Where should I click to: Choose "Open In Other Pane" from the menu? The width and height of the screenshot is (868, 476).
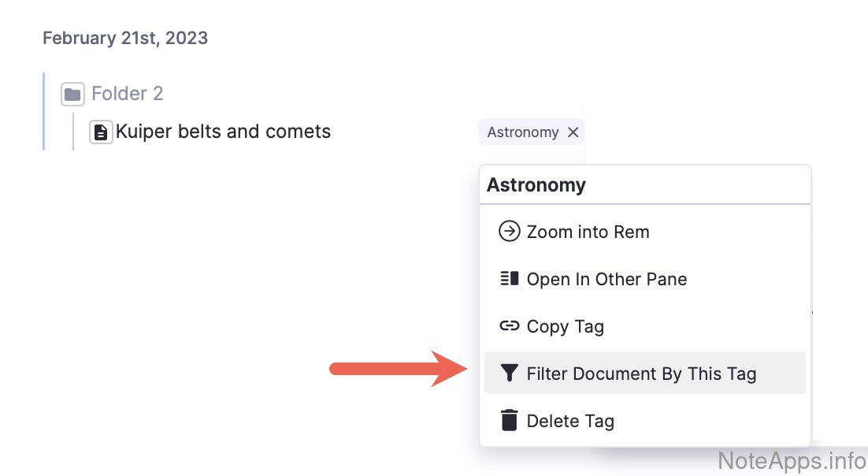pyautogui.click(x=606, y=279)
